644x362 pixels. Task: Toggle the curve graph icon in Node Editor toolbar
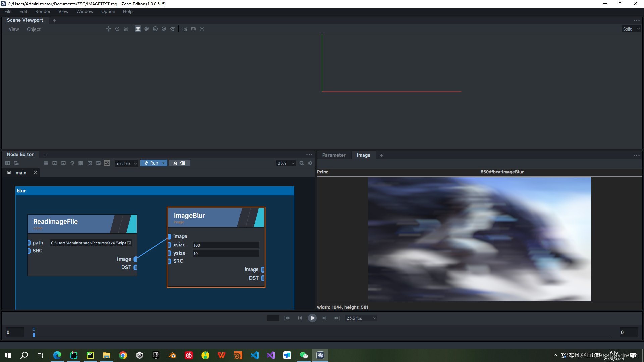(x=107, y=163)
